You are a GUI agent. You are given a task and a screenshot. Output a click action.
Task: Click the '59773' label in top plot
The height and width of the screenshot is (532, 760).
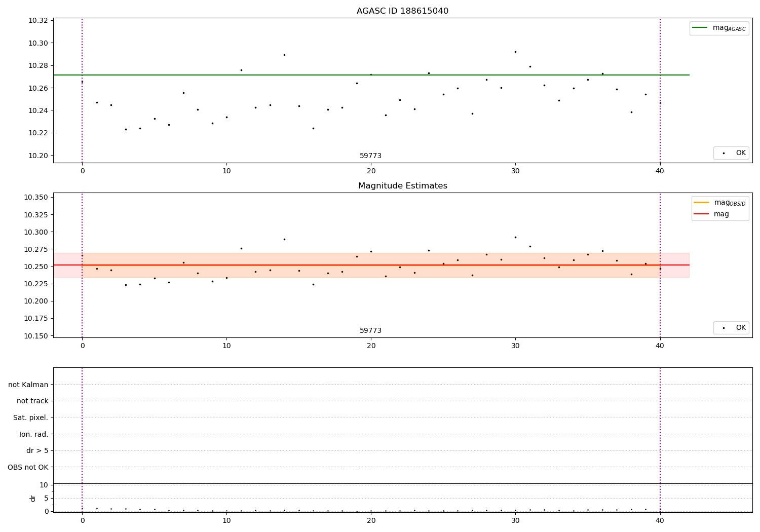[x=370, y=156]
